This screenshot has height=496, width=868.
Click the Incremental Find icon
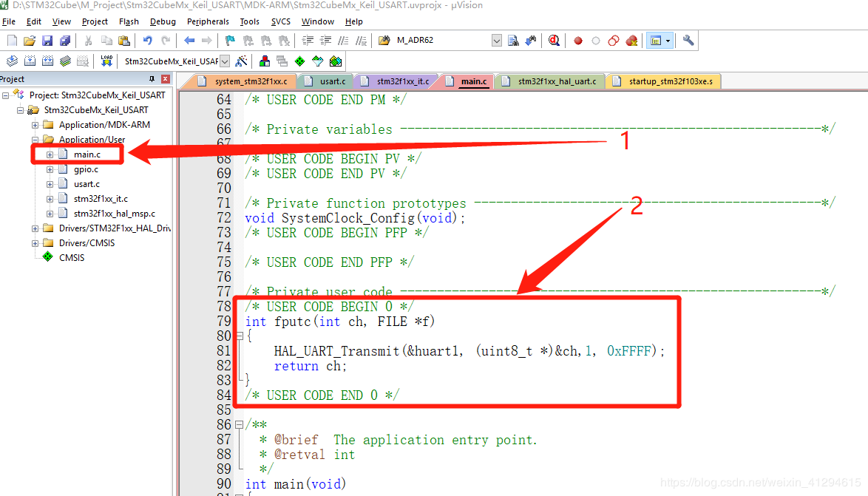tap(530, 41)
